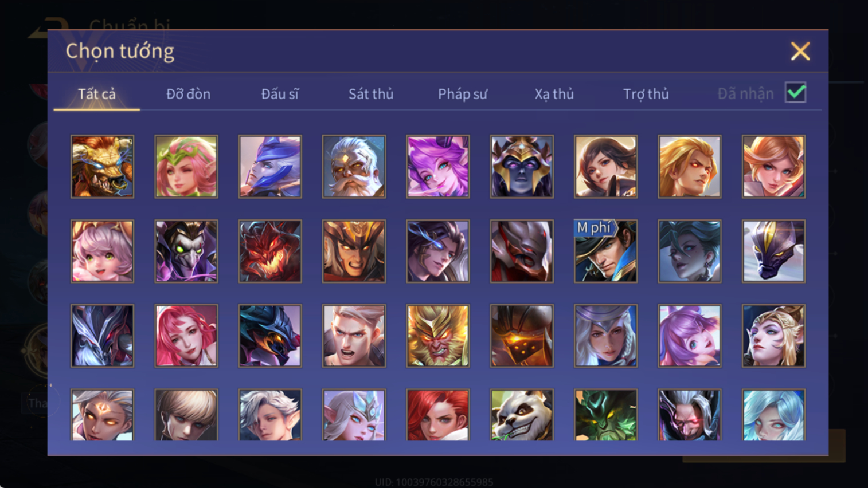Pick the white-bearded old warrior portrait
The height and width of the screenshot is (488, 868).
point(354,167)
